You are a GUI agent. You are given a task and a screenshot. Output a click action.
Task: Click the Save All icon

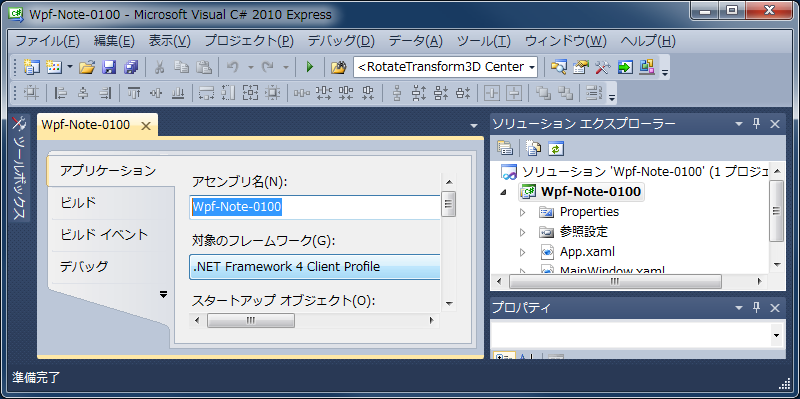pyautogui.click(x=132, y=67)
